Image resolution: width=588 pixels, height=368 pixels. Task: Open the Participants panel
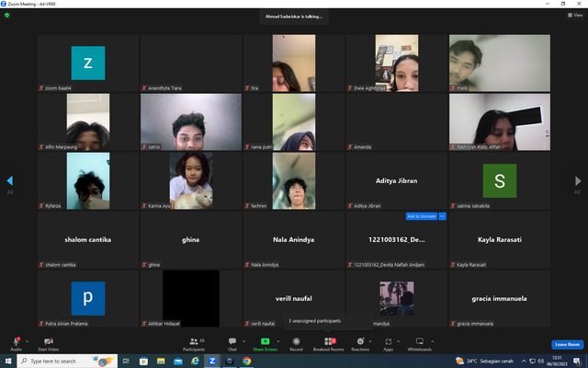pos(194,344)
